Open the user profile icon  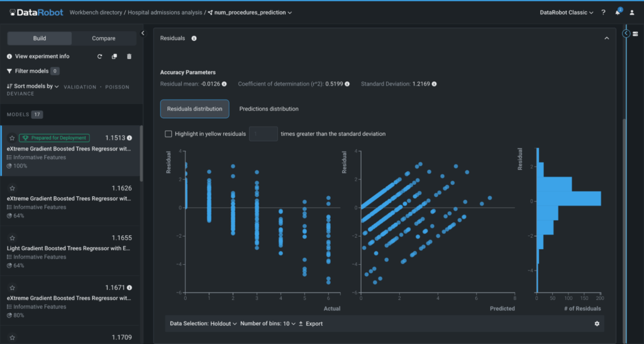pyautogui.click(x=631, y=13)
